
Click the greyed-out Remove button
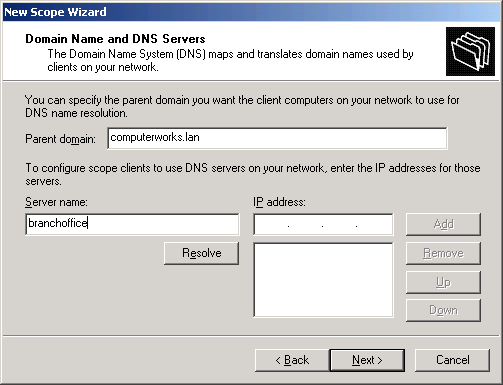(x=443, y=253)
